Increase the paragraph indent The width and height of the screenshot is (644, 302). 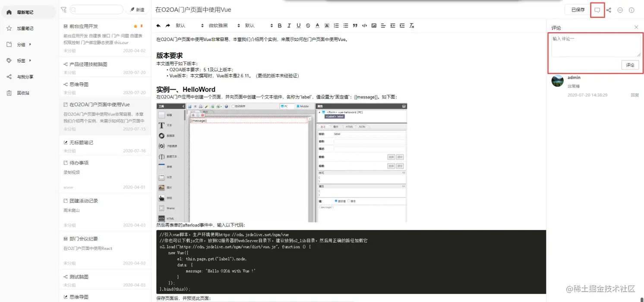point(402,25)
